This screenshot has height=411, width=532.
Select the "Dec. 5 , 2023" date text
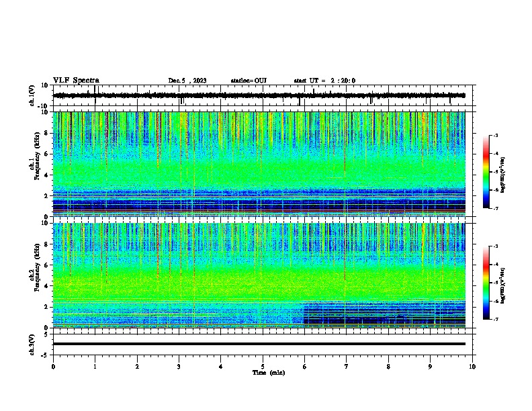(187, 81)
